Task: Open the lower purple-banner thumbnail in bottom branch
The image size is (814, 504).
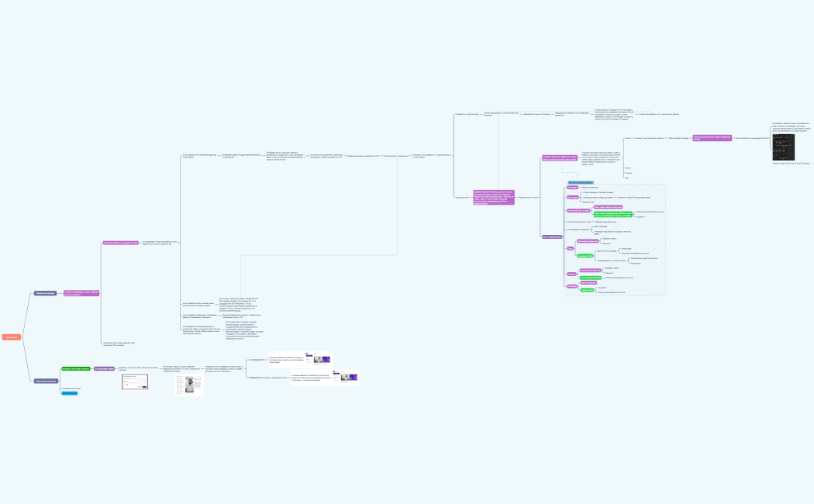Action: tap(346, 377)
